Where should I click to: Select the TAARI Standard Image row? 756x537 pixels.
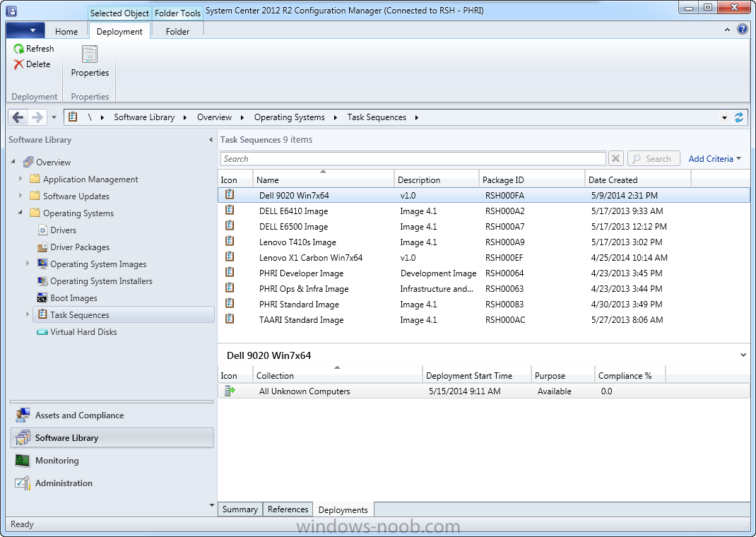click(x=484, y=319)
